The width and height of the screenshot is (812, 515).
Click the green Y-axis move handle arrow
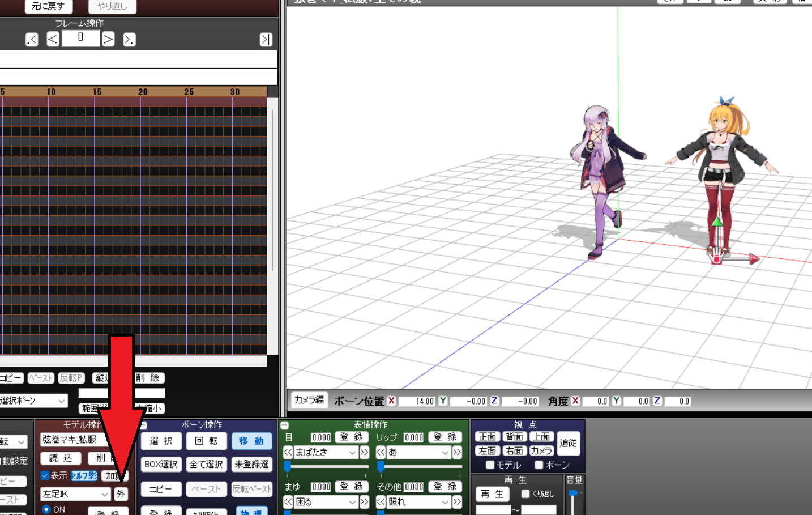(717, 222)
